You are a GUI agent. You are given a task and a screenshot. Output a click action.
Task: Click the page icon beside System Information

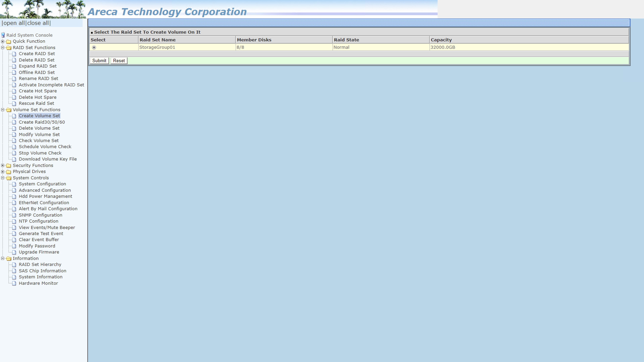point(14,277)
